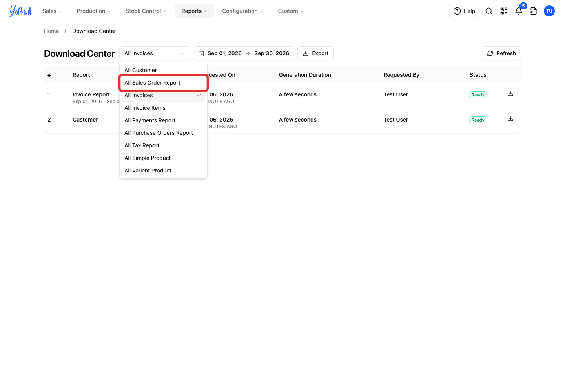This screenshot has width=565, height=392.
Task: Expand the Sales menu
Action: point(52,11)
